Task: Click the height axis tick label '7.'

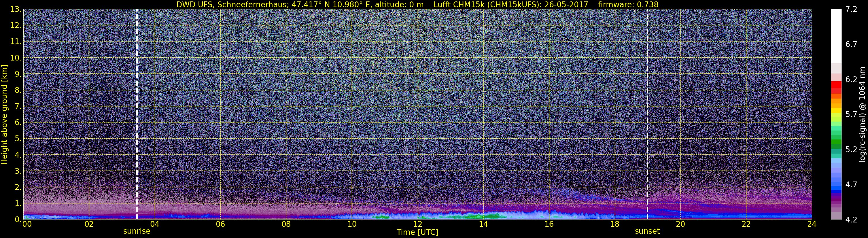Action: coord(18,106)
